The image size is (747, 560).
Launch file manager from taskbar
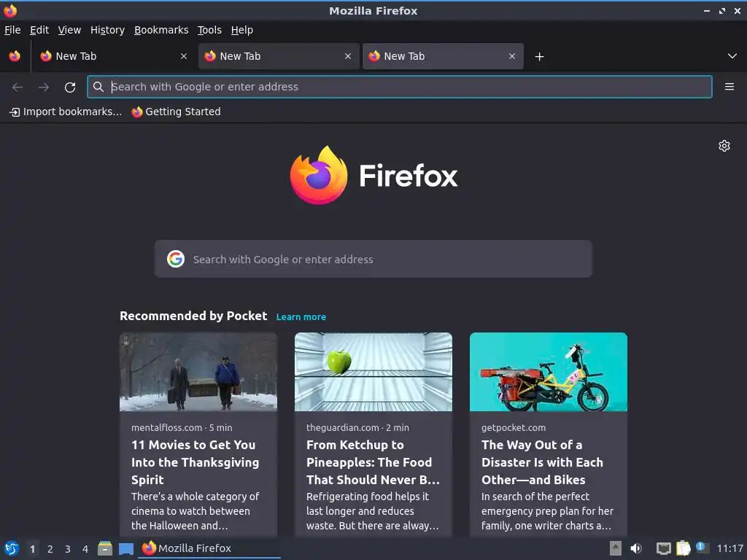[105, 548]
